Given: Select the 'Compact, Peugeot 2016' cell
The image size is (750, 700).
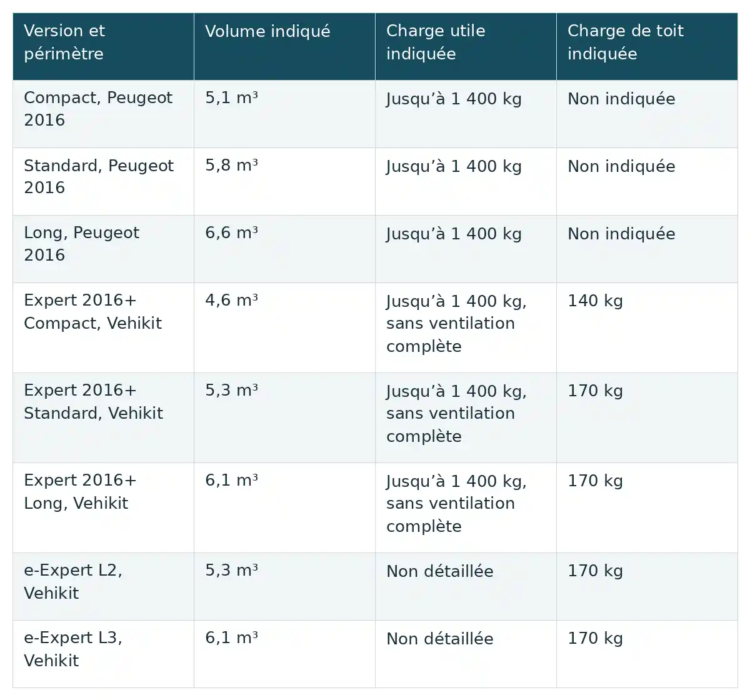Looking at the screenshot, I should 103,114.
